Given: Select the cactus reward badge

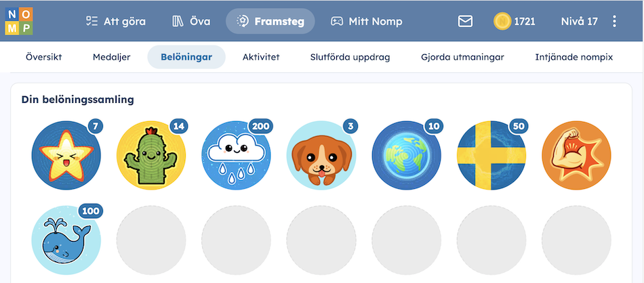Looking at the screenshot, I should pyautogui.click(x=151, y=155).
